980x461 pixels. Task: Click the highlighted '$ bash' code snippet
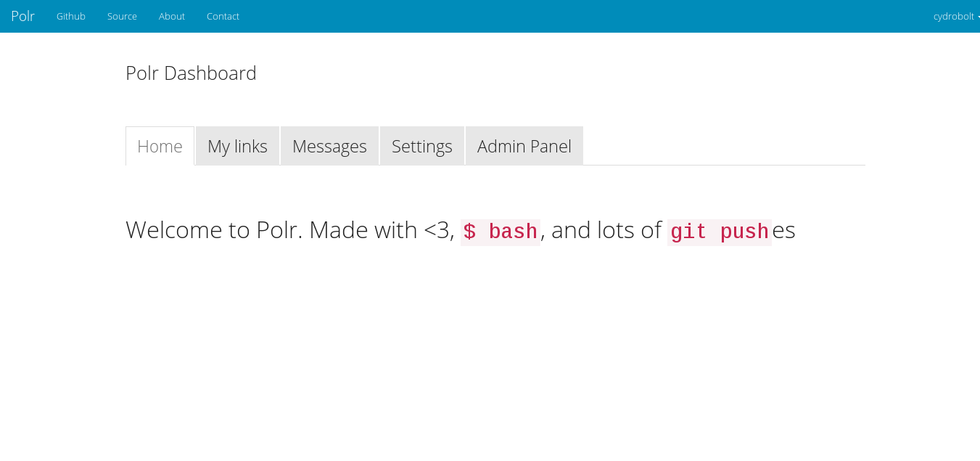pyautogui.click(x=501, y=231)
